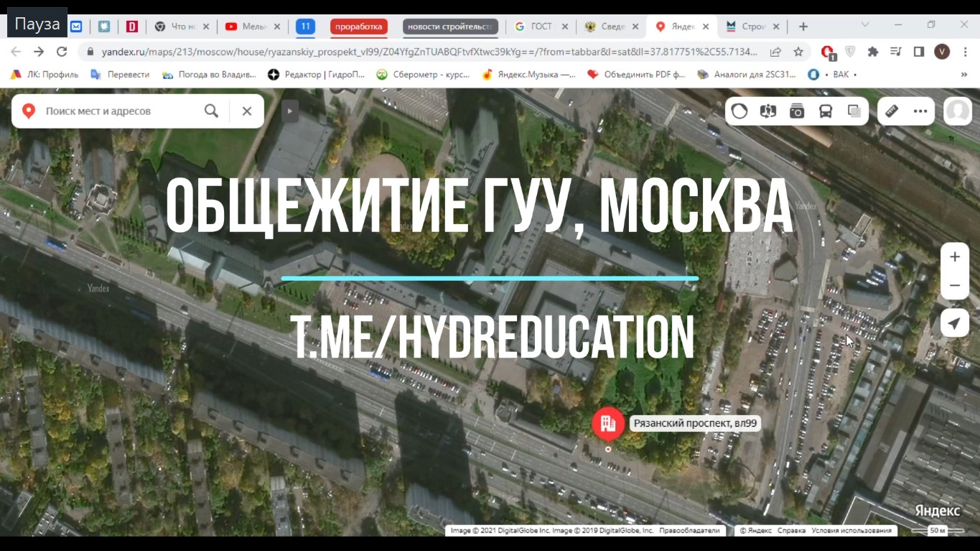Show photos layer with camera icon

point(797,111)
